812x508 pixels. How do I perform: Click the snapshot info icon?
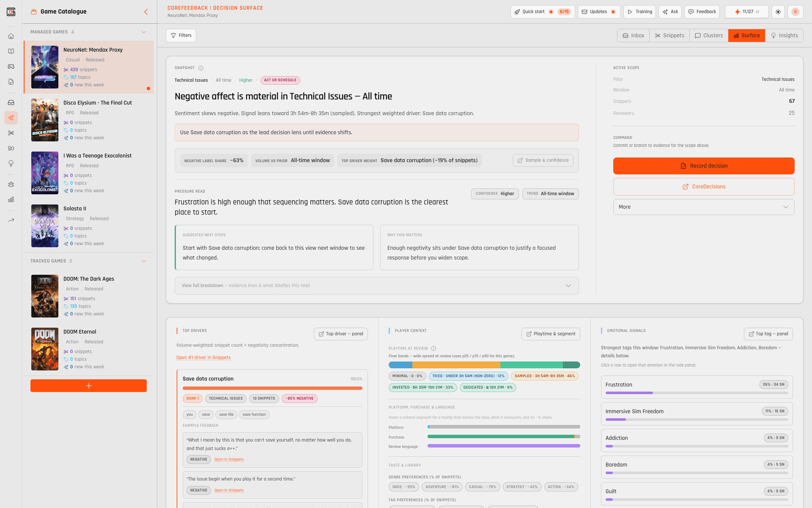201,68
